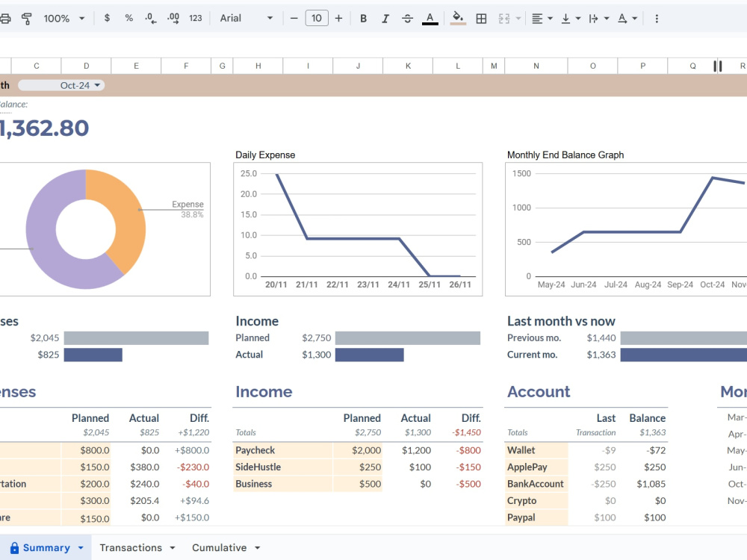747x560 pixels.
Task: Click the merge cells icon
Action: pos(504,18)
